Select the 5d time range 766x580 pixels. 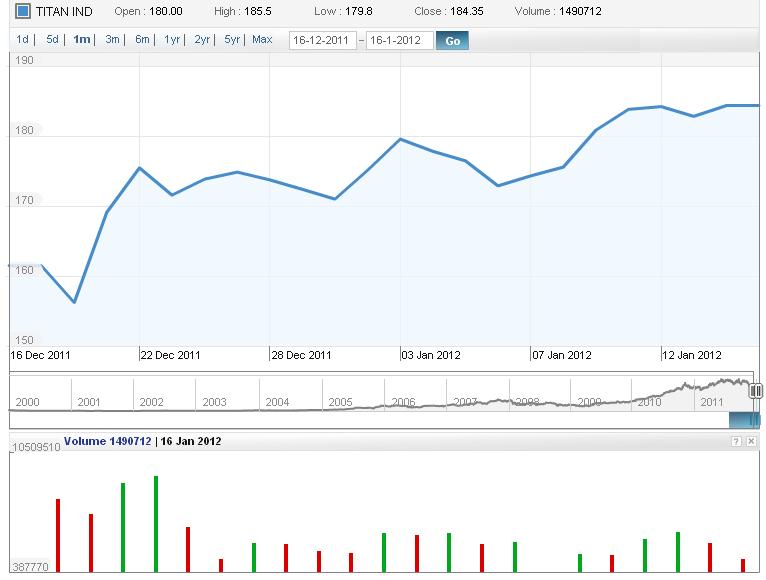(x=52, y=40)
